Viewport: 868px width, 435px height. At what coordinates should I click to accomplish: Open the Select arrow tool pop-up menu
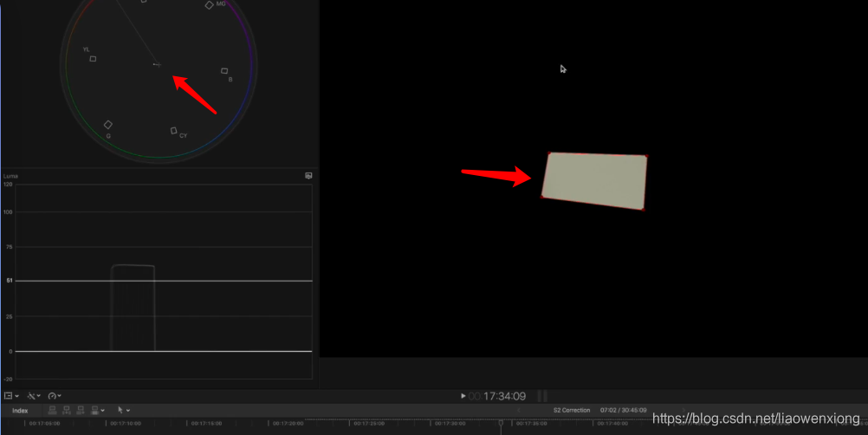coord(124,410)
